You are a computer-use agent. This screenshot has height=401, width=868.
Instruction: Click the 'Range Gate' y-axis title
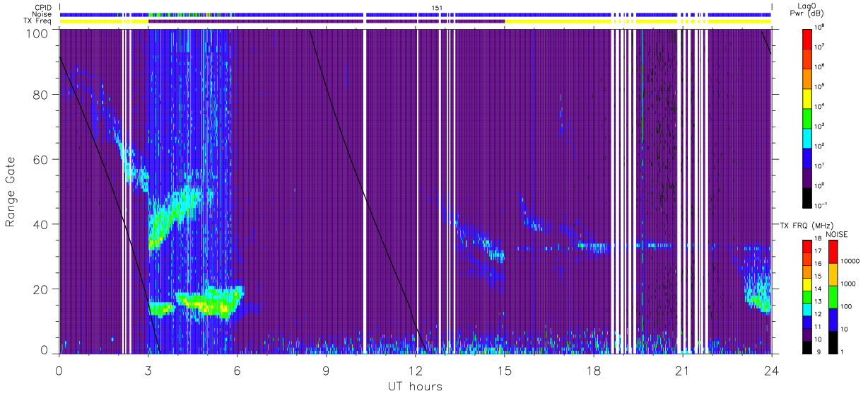pos(11,191)
